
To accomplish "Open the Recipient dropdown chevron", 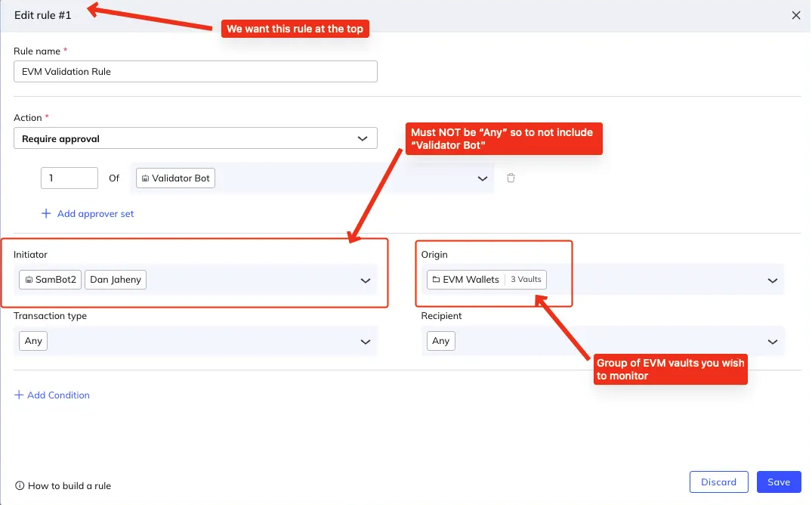I will pos(772,342).
